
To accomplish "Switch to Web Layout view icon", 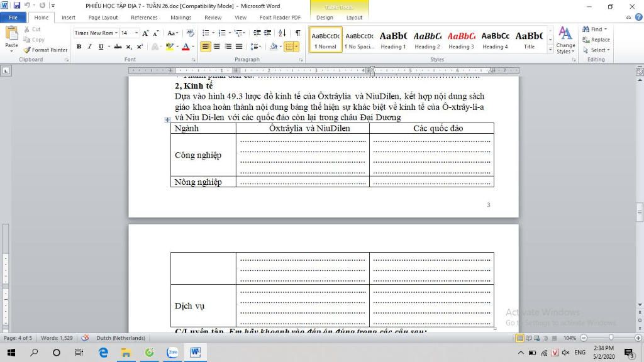I will pos(537,338).
